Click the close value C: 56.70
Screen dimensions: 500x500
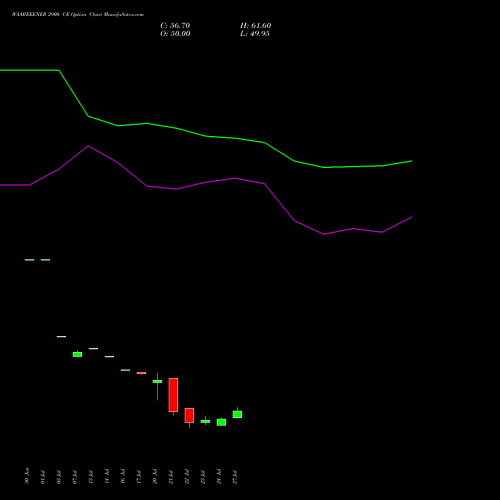tap(175, 26)
